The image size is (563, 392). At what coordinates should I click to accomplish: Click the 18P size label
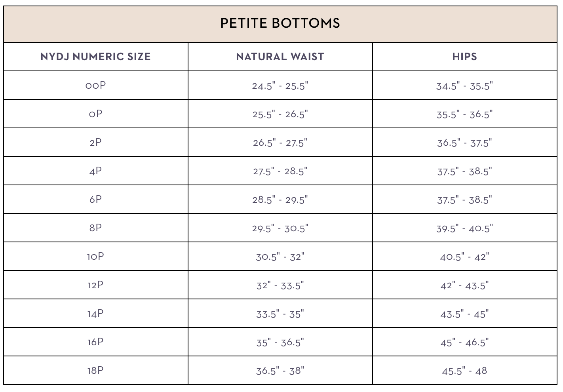tap(95, 371)
